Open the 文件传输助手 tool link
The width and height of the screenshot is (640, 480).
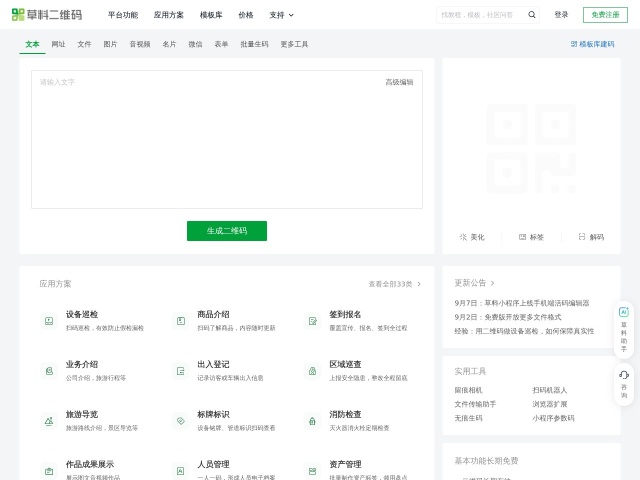(475, 404)
